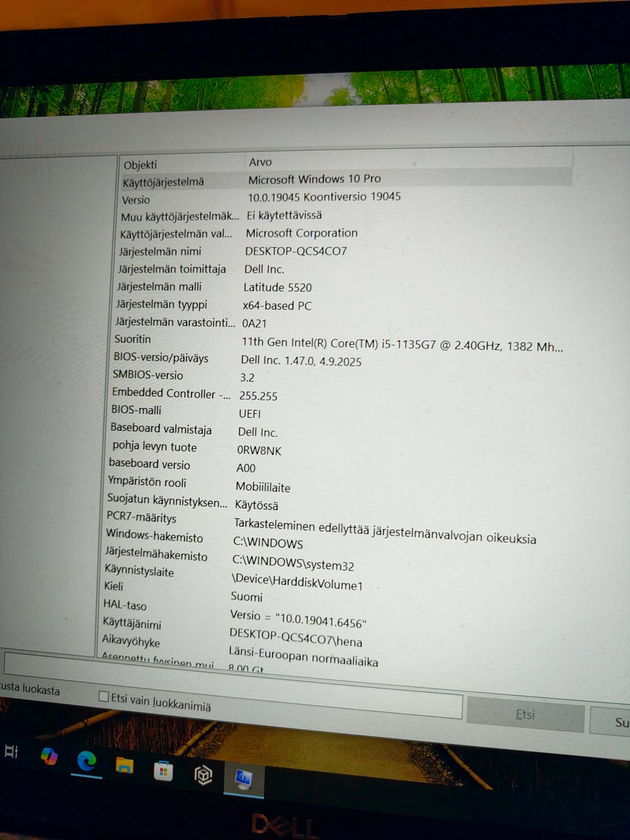The width and height of the screenshot is (630, 840).
Task: Click the Etsi search button
Action: pos(525,715)
